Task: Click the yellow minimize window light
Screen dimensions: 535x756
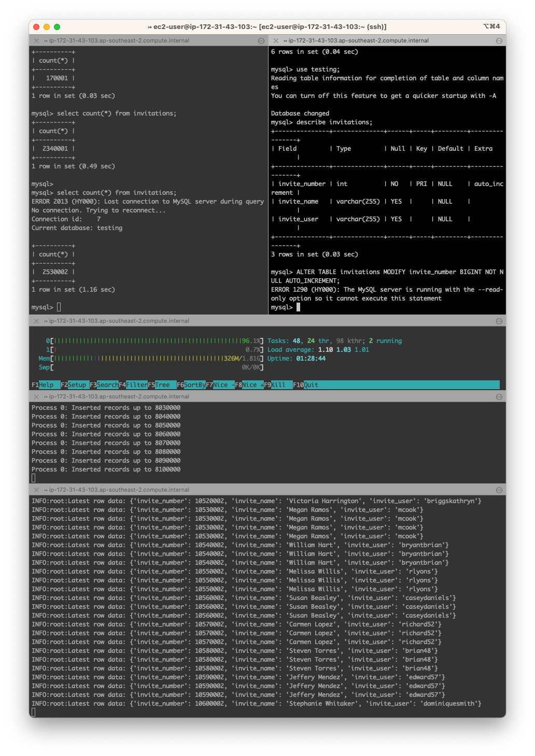Action: tap(47, 27)
